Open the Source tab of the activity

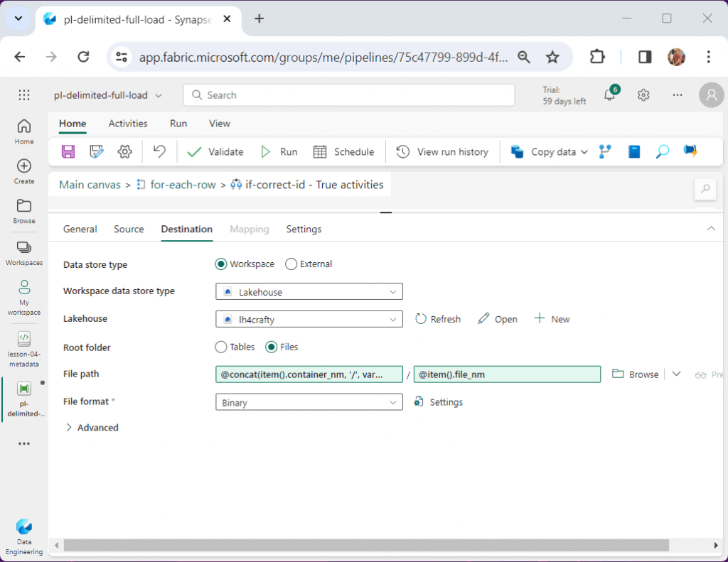click(129, 229)
